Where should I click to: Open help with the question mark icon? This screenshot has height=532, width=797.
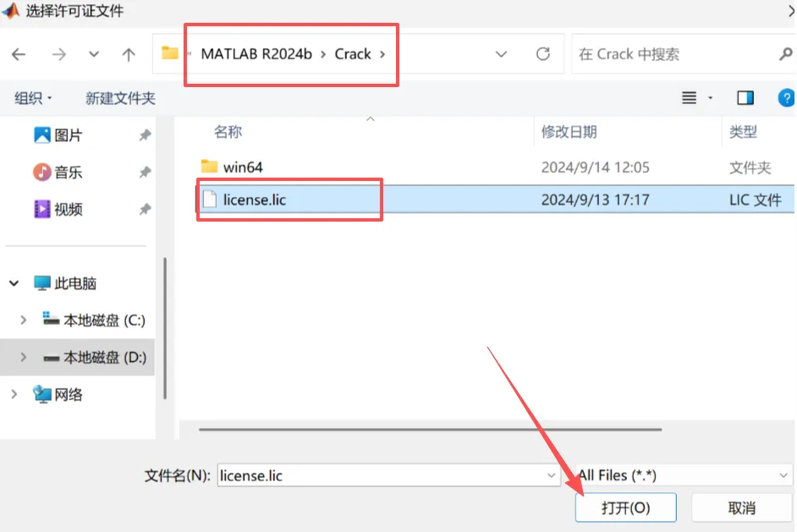point(786,97)
